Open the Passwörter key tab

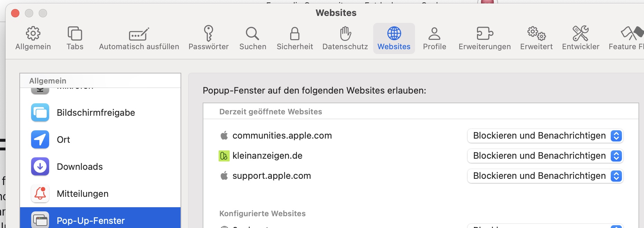(x=209, y=38)
